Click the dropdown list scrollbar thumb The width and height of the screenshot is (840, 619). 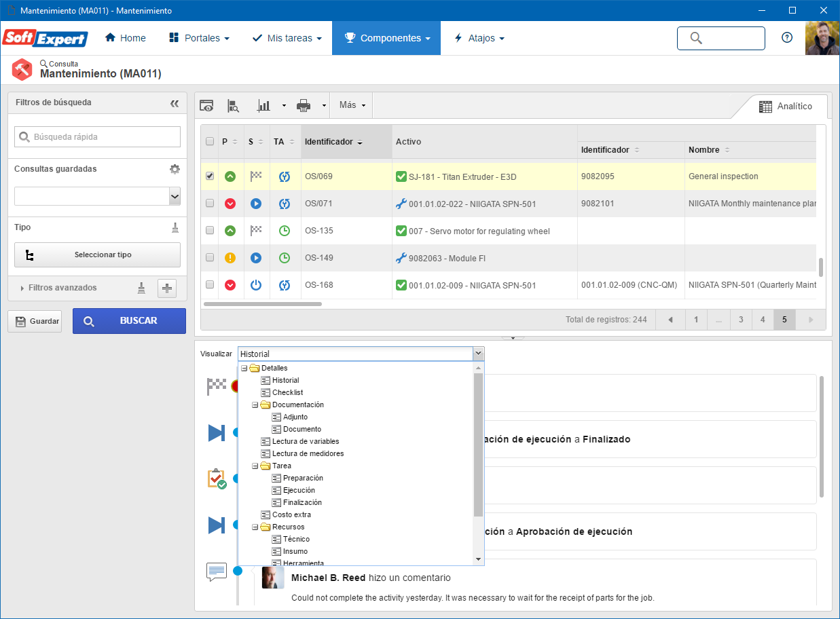tap(478, 445)
